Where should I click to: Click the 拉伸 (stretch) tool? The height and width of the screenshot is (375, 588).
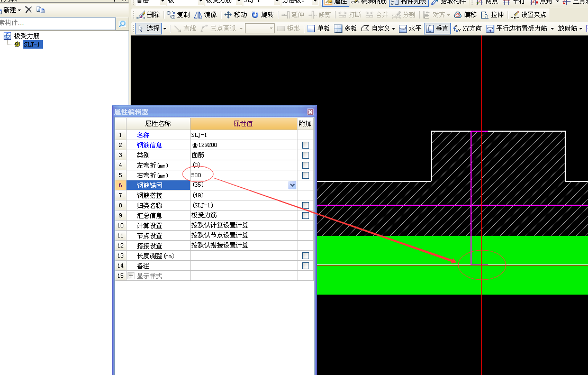492,15
